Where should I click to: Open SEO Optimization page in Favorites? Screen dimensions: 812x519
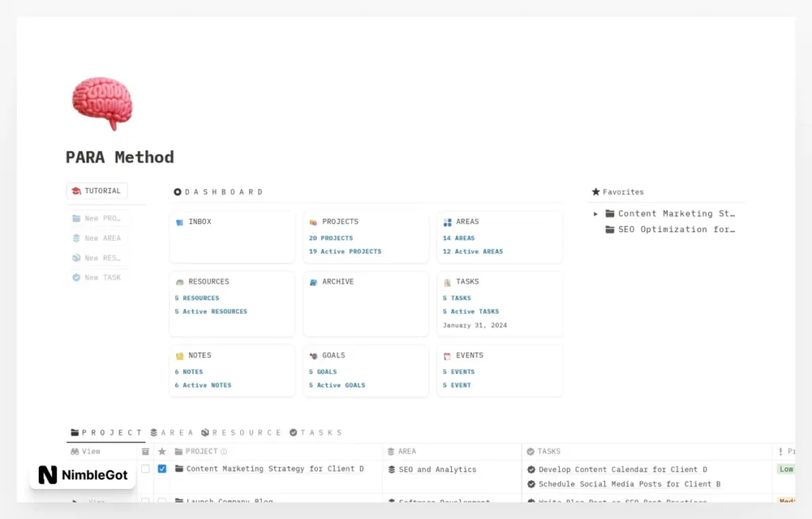pyautogui.click(x=676, y=230)
